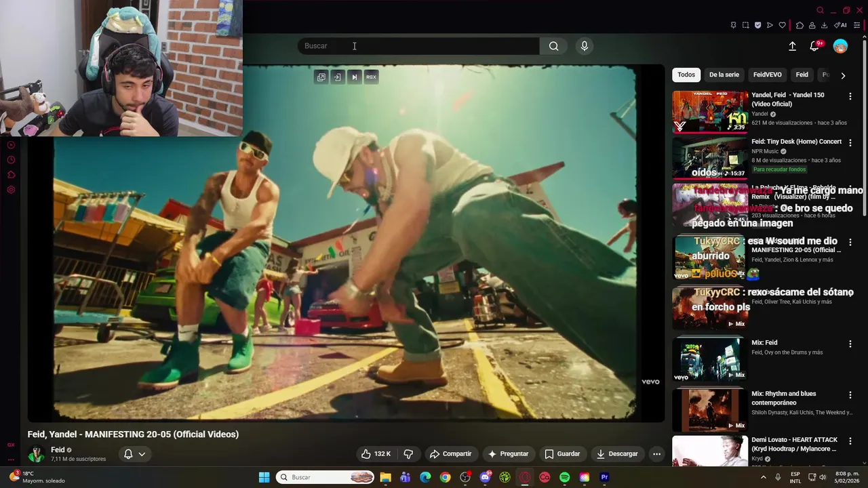Add page to bookmarks heart
The height and width of the screenshot is (488, 868).
[782, 25]
